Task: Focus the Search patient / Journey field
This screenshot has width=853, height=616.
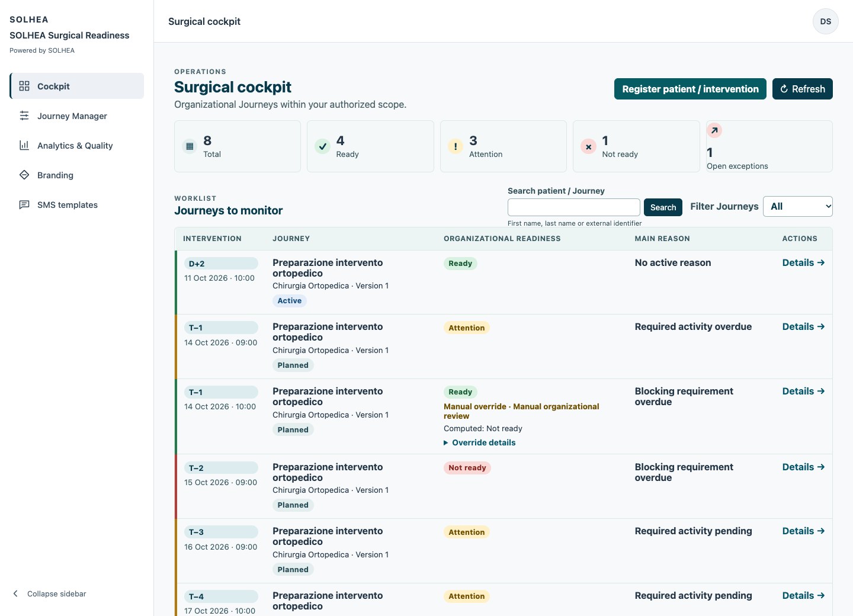Action: tap(573, 207)
